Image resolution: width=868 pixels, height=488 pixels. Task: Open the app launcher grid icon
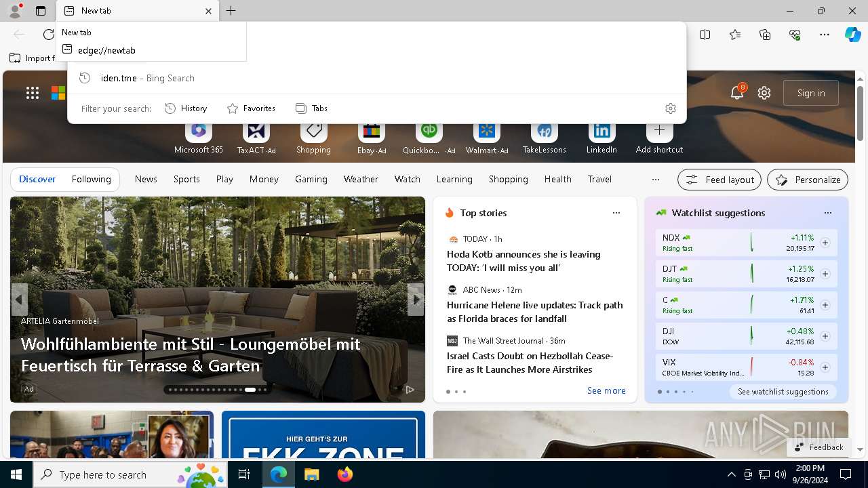[x=33, y=93]
